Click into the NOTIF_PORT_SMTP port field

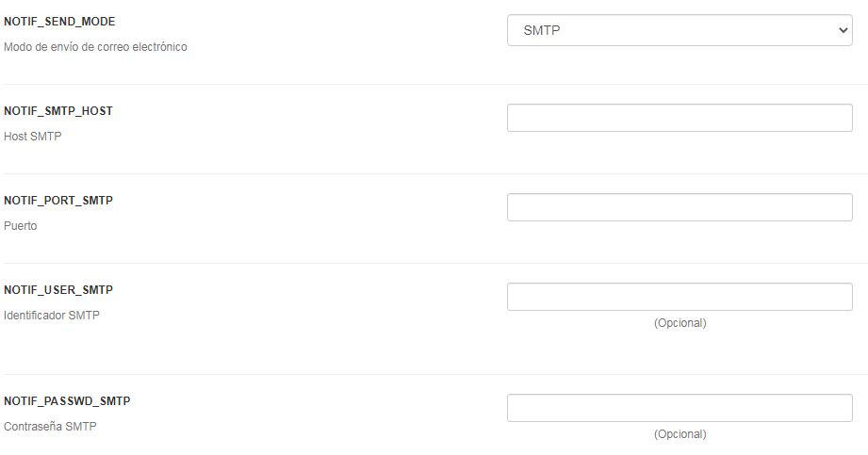point(680,207)
